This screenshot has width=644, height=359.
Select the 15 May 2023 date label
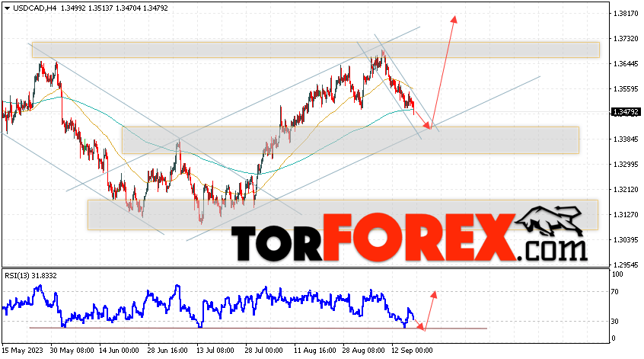[x=22, y=351]
